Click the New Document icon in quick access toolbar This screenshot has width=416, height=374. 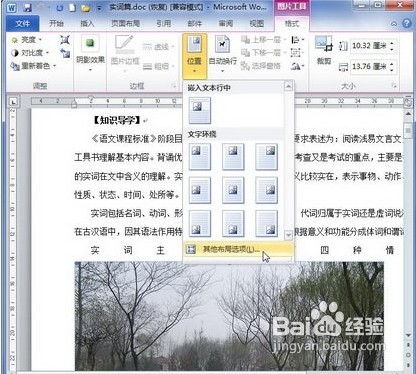(x=72, y=8)
